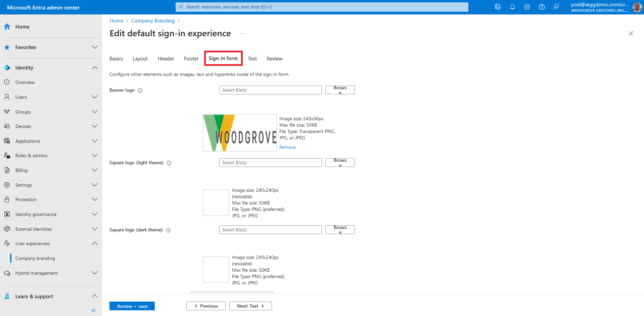Click the Review + save button

click(x=132, y=306)
